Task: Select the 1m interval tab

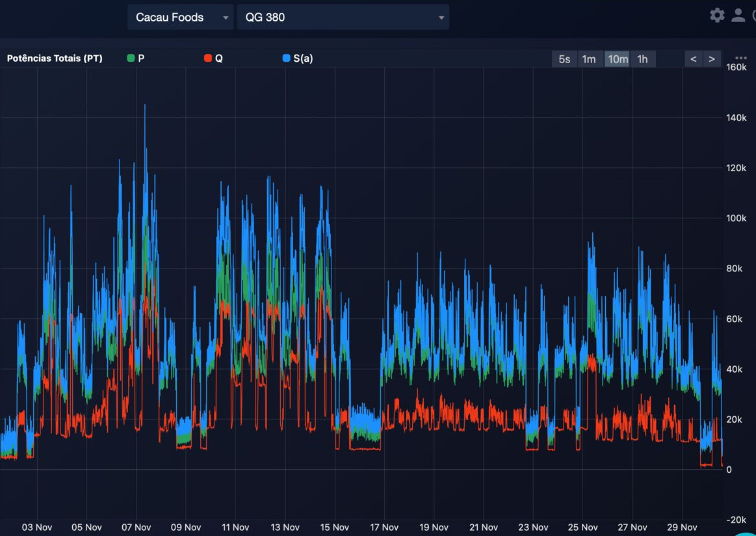Action: (x=589, y=59)
